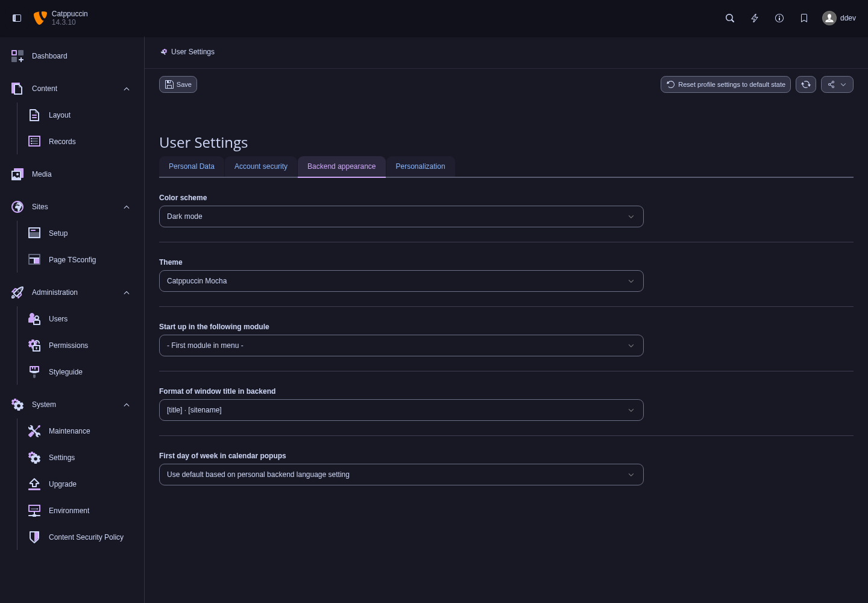Toggle the sidebar collapse icon

coord(17,18)
